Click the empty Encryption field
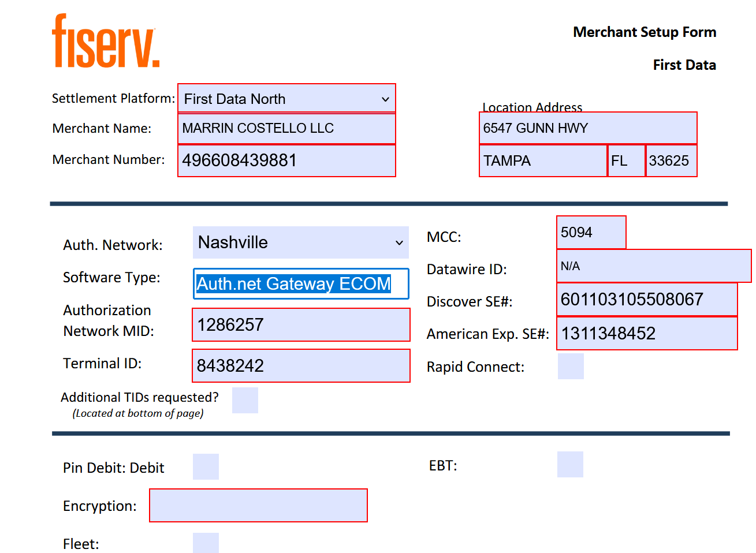The image size is (756, 553). (258, 506)
